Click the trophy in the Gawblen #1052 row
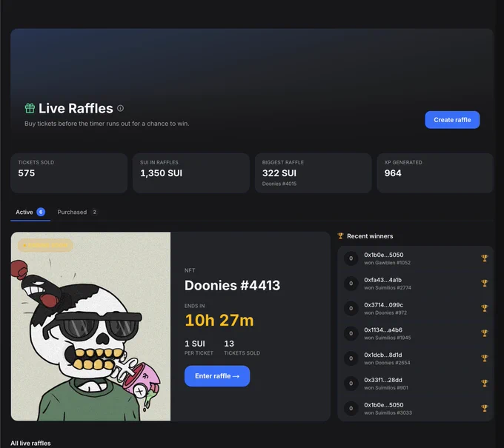This screenshot has width=504, height=448. [x=485, y=258]
